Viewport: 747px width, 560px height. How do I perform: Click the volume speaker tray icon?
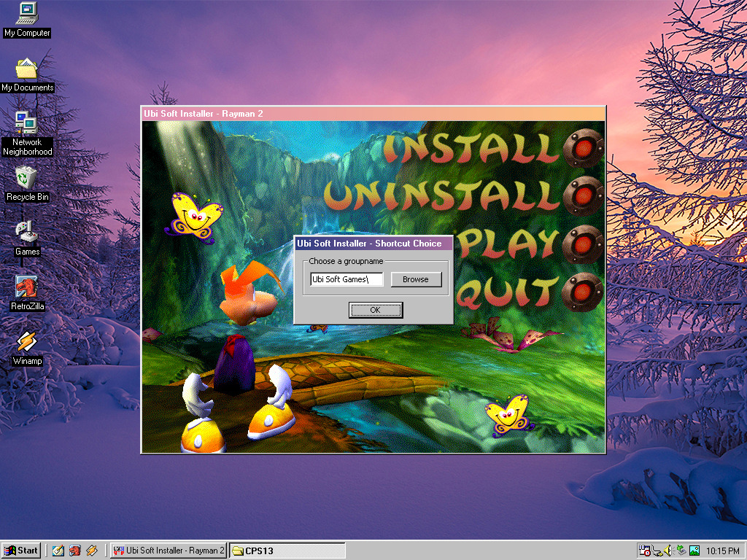668,551
